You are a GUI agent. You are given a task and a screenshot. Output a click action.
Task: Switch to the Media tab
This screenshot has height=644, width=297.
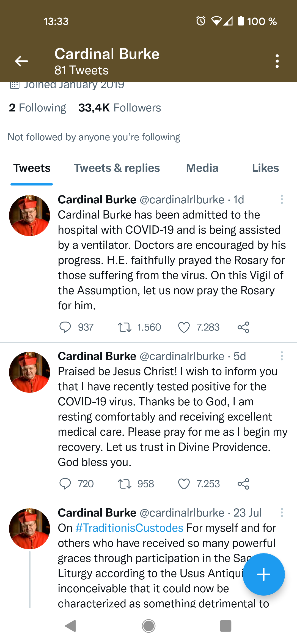(202, 168)
